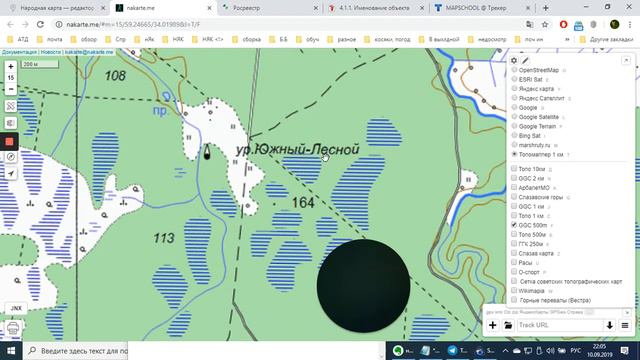Activate the locate-me arrow tool
The image size is (640, 360).
(11, 173)
